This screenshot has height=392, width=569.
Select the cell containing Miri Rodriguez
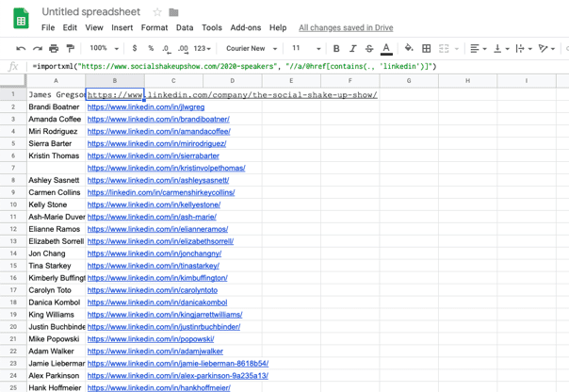56,131
